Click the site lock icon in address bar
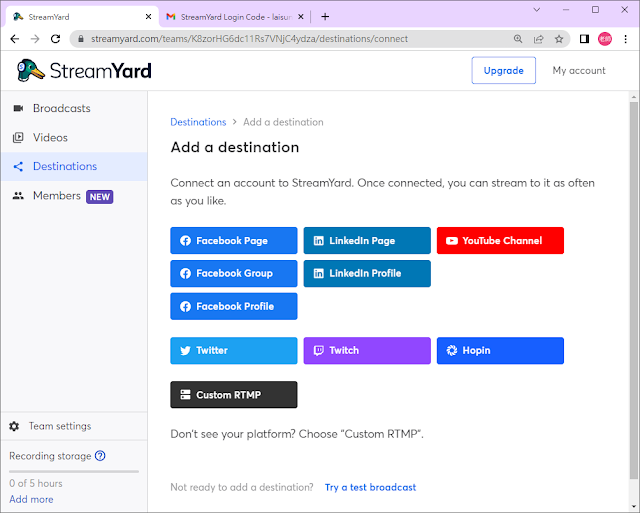640x513 pixels. coord(81,39)
